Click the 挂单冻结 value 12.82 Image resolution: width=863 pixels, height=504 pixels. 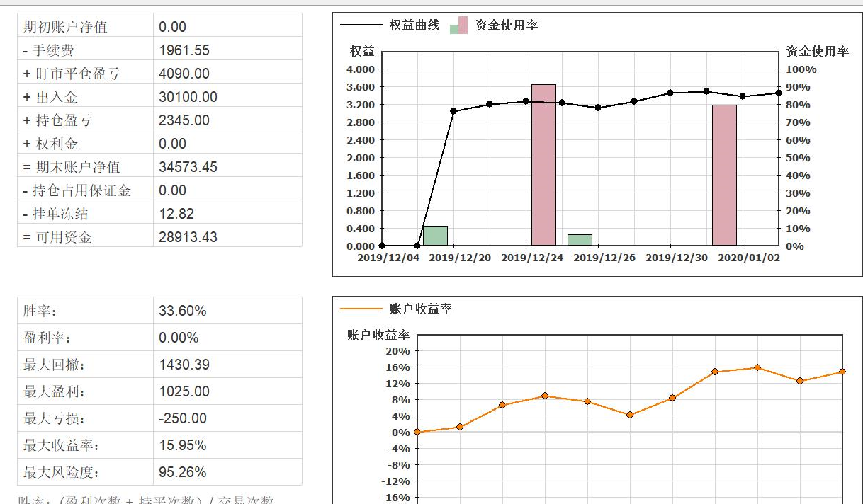click(x=176, y=214)
